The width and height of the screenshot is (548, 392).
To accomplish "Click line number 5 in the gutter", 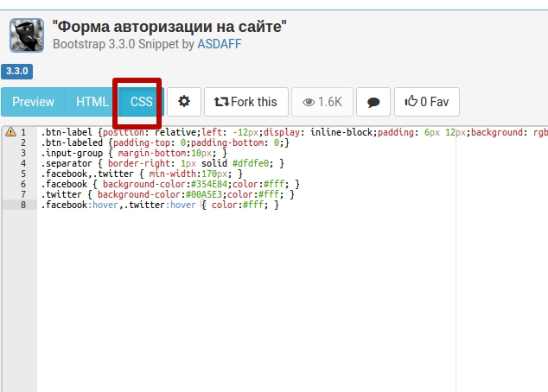I will 23,174.
